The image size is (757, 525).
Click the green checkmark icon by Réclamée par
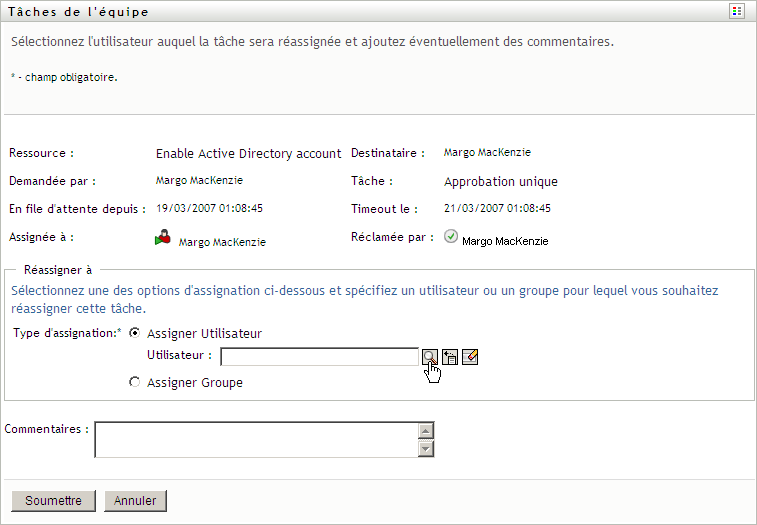pos(450,238)
